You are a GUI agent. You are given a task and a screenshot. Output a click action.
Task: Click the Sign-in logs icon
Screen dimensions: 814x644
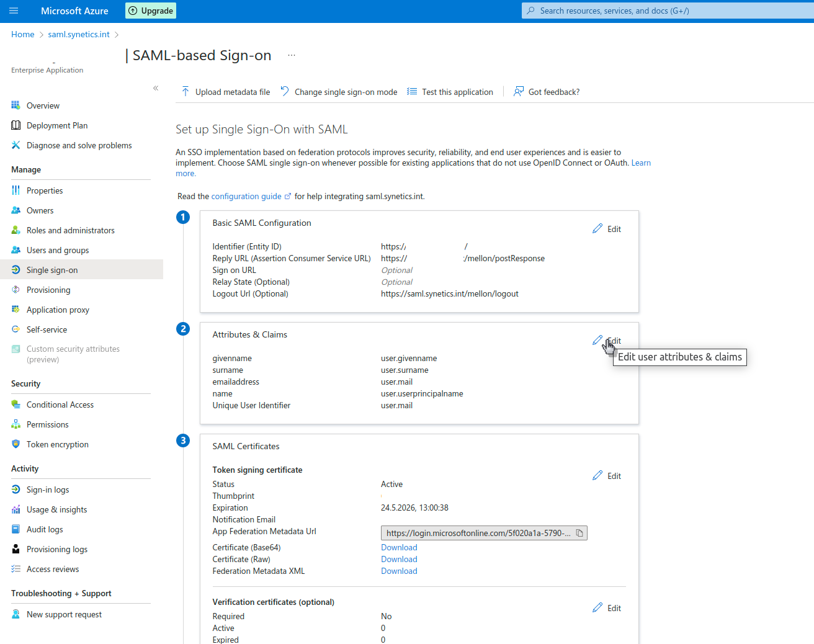(16, 490)
